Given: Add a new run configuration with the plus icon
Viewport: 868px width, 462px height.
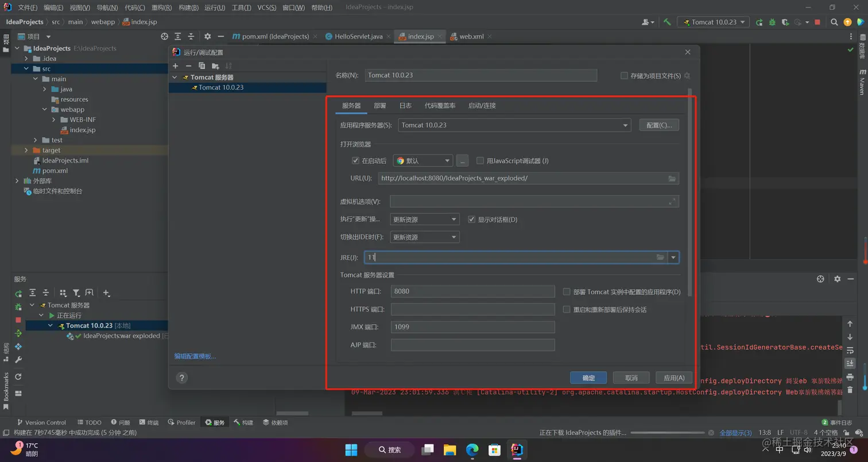Looking at the screenshot, I should [176, 66].
